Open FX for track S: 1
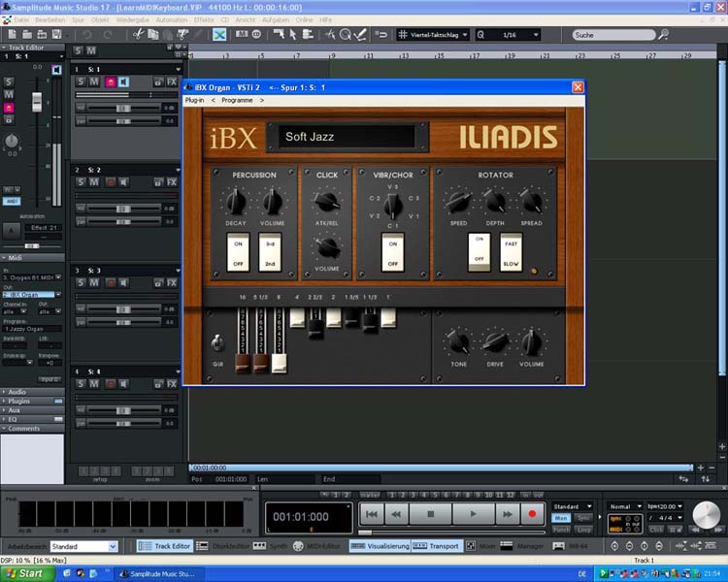728x582 pixels. pos(172,82)
